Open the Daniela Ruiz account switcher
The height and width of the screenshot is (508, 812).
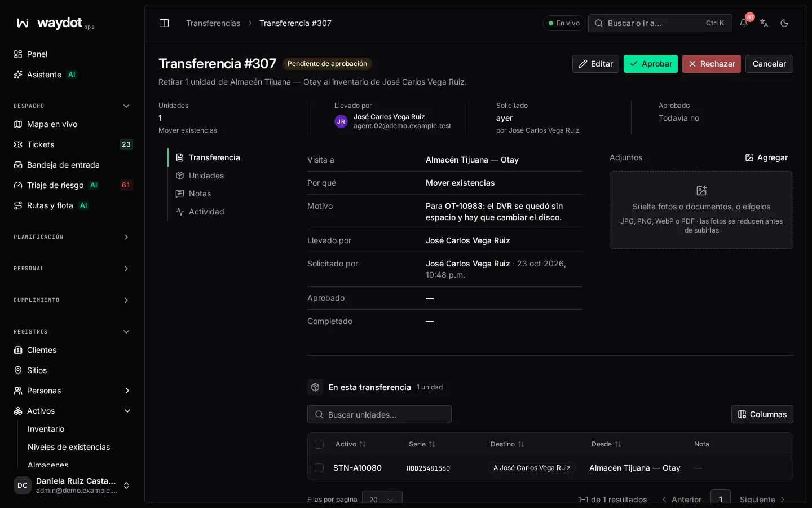click(x=72, y=485)
